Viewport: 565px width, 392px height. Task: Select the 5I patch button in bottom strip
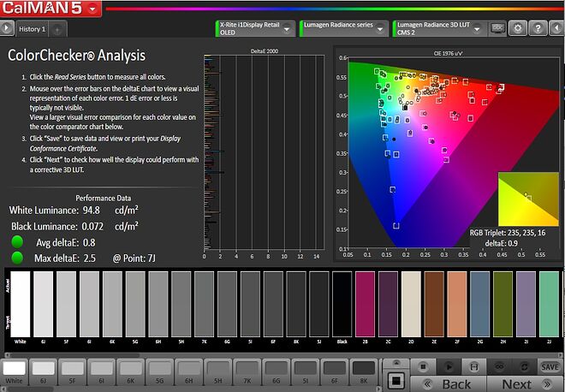(x=306, y=371)
